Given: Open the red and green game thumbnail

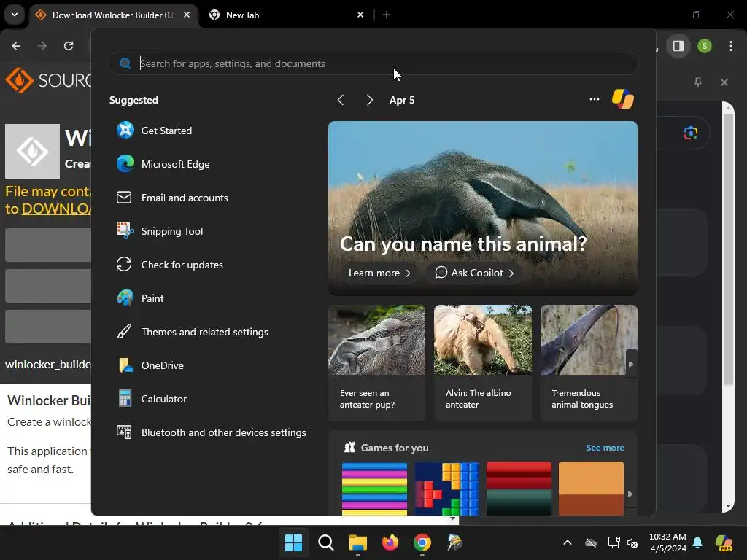Looking at the screenshot, I should pyautogui.click(x=519, y=488).
